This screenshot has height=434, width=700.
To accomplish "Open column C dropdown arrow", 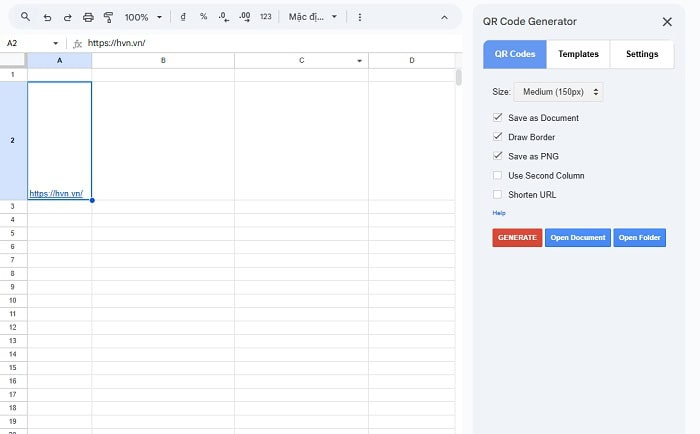I will point(359,61).
